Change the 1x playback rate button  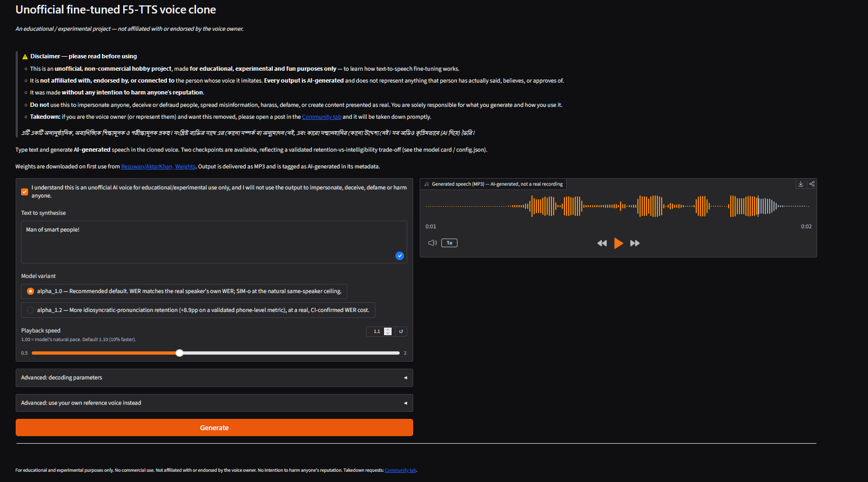pos(449,243)
